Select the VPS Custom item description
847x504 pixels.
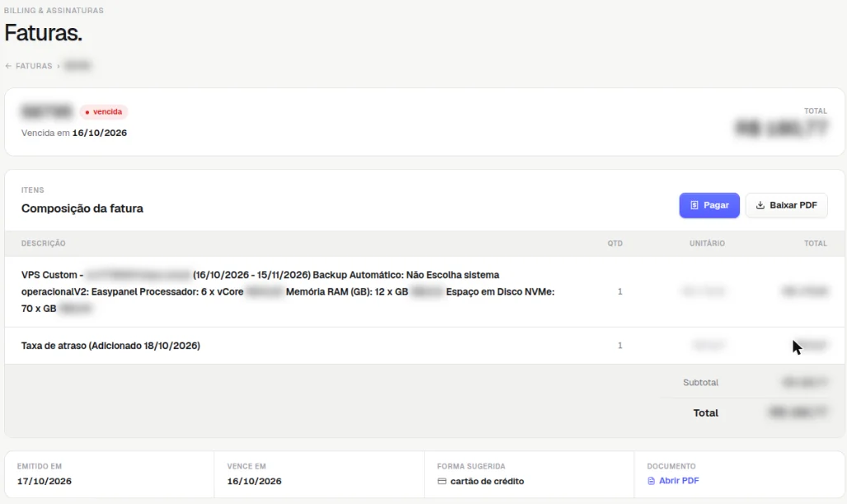pos(288,292)
